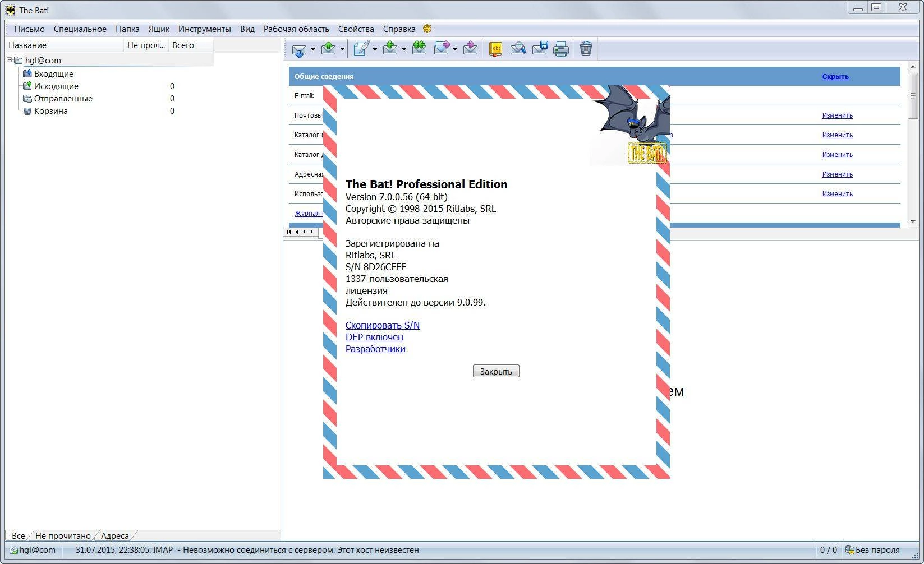Image resolution: width=924 pixels, height=564 pixels.
Task: Click the Reply toolbar icon
Action: 390,49
